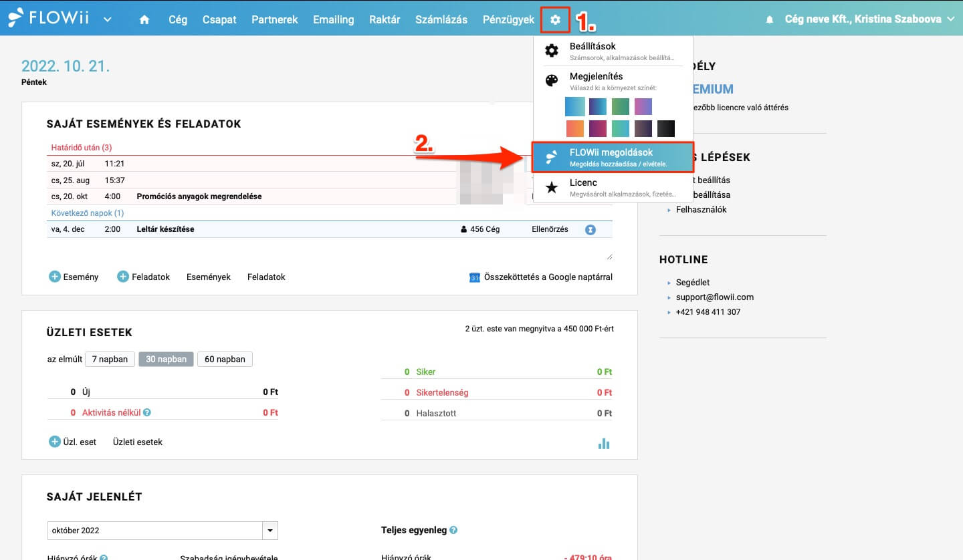This screenshot has width=963, height=560.
Task: Open the bar chart icon in Üzleti esetek
Action: [604, 443]
